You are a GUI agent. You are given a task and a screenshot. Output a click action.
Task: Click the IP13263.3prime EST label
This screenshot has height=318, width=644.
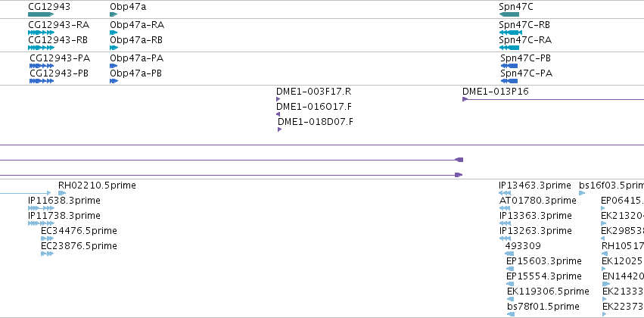(x=536, y=231)
